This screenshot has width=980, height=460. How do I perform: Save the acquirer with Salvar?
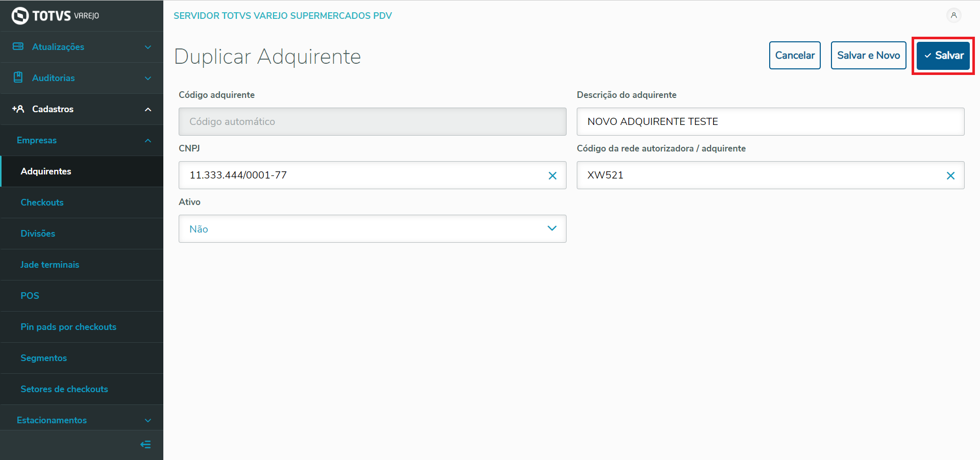point(943,55)
